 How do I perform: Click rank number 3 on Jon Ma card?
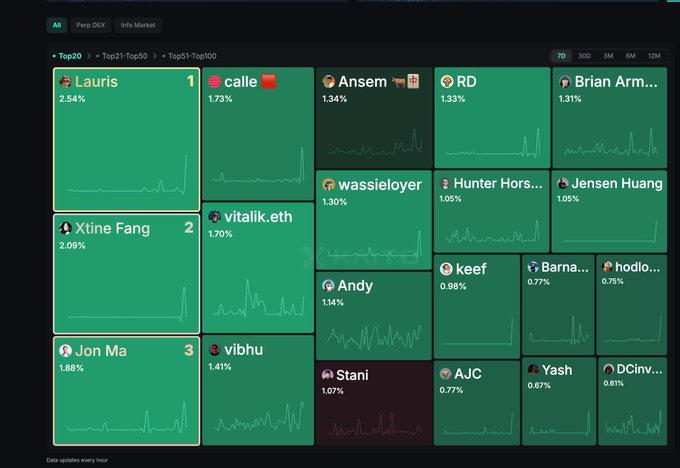pyautogui.click(x=189, y=350)
